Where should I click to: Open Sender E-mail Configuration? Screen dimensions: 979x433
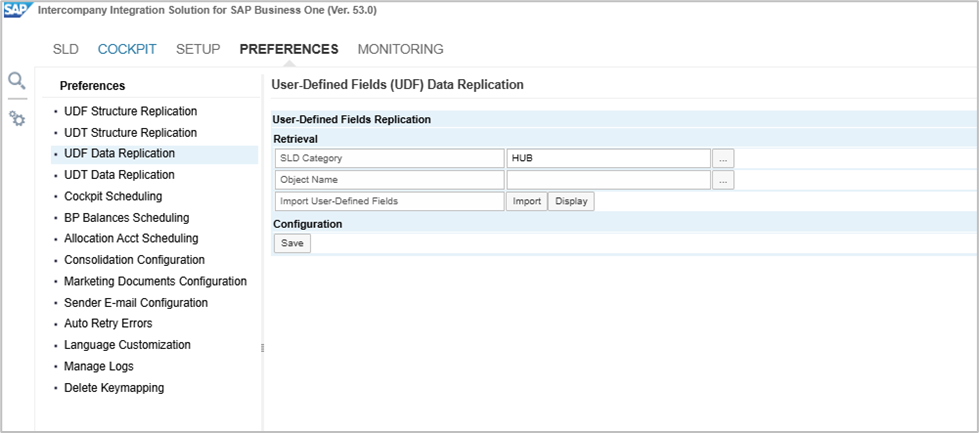tap(136, 303)
